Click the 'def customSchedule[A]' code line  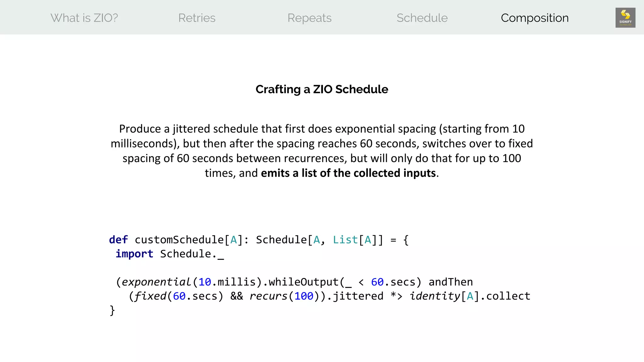259,240
